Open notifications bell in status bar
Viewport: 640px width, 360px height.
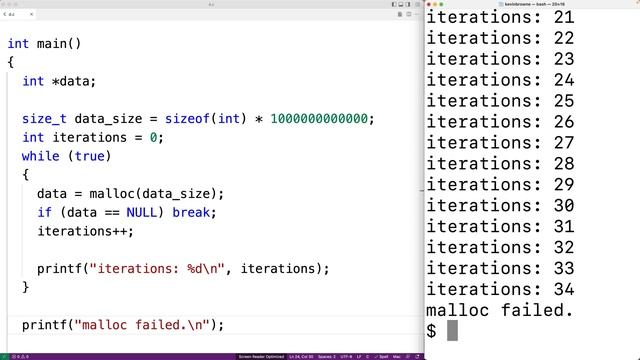(417, 357)
